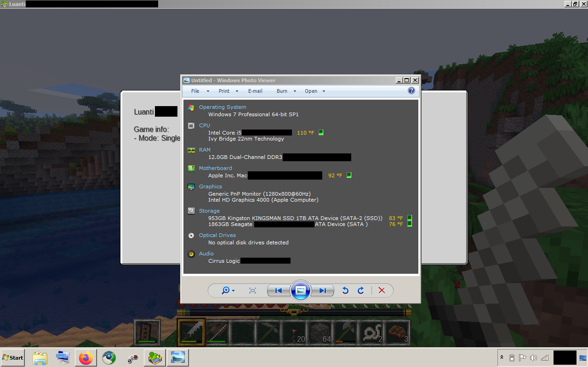Start the slide show with center button
588x367 pixels.
coord(301,290)
